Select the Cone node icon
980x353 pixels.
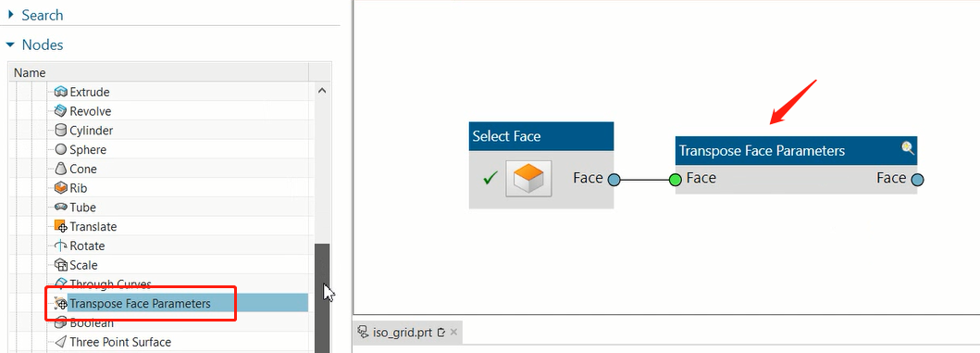(61, 169)
